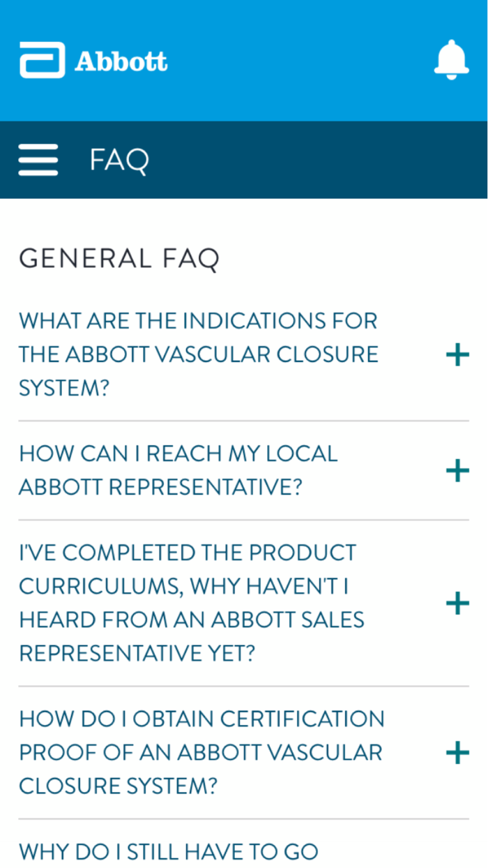This screenshot has height=868, width=488.
Task: Click the plus sign next to the curriculums question
Action: pyautogui.click(x=457, y=602)
